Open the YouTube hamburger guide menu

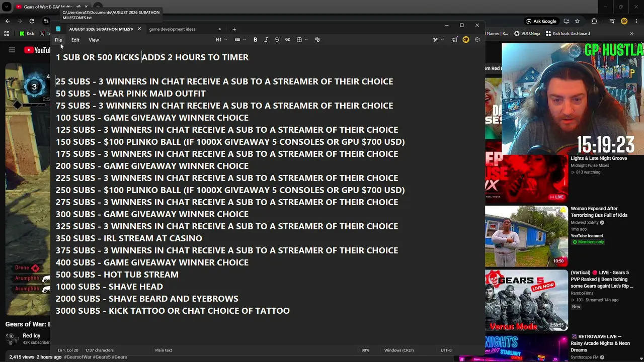click(12, 50)
